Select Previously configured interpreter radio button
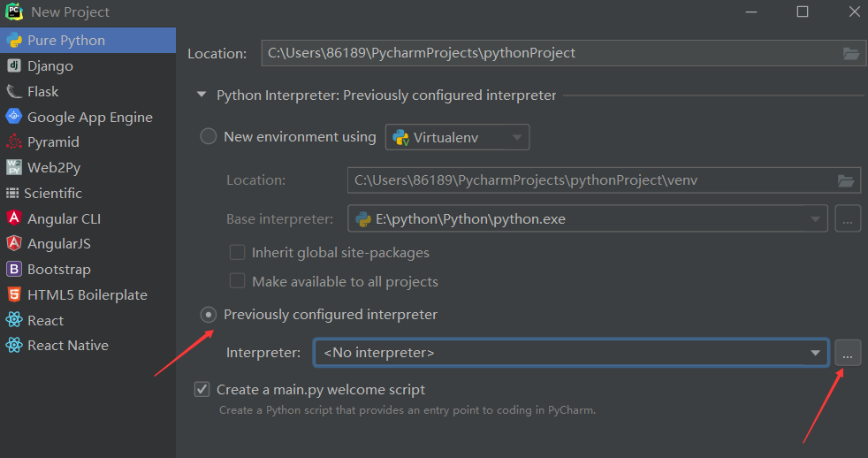 tap(209, 315)
